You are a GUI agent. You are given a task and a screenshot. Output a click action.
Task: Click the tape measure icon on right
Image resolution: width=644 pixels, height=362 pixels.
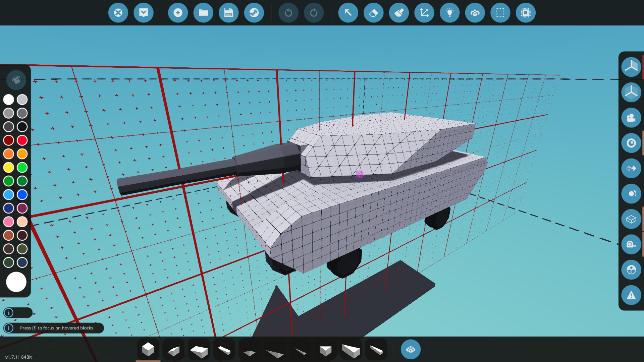tap(631, 244)
